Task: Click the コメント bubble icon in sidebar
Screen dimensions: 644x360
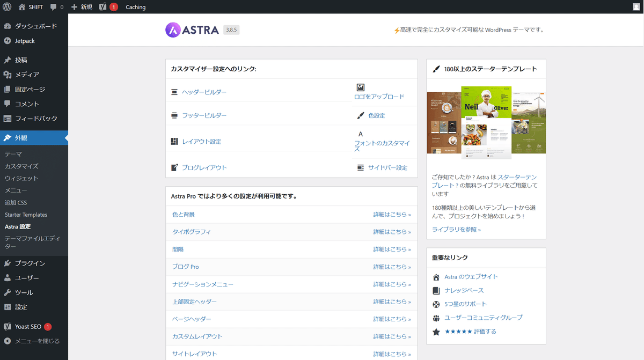Action: [x=8, y=104]
